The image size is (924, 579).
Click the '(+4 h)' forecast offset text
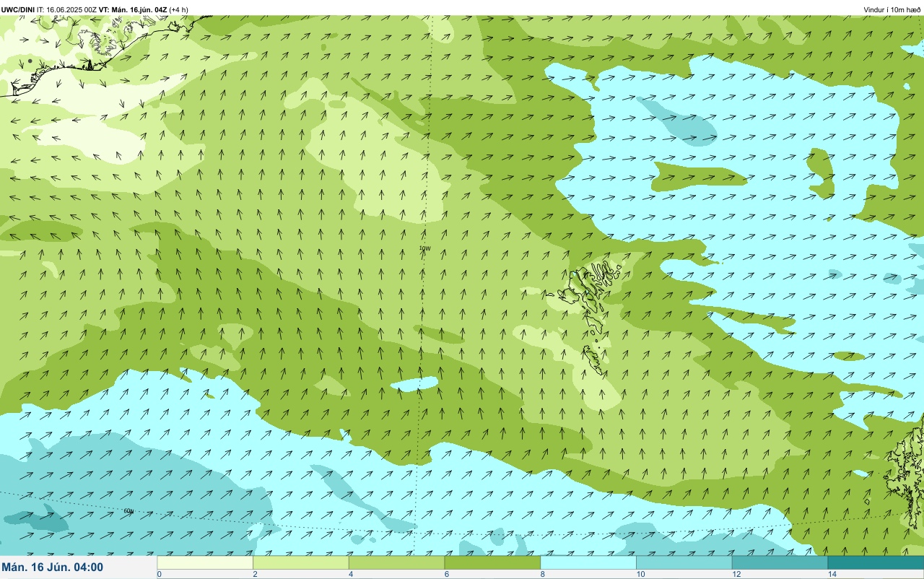click(x=179, y=9)
